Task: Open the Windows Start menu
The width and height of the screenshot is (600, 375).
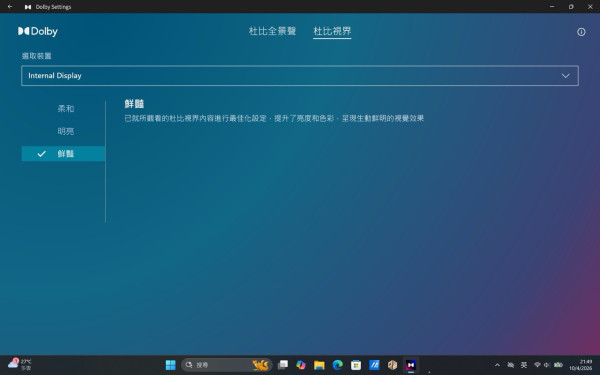Action: (x=170, y=365)
